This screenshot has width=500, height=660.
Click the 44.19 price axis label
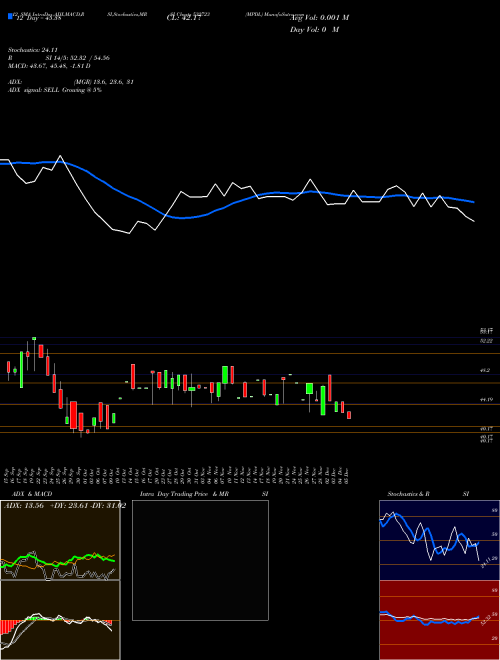(487, 400)
